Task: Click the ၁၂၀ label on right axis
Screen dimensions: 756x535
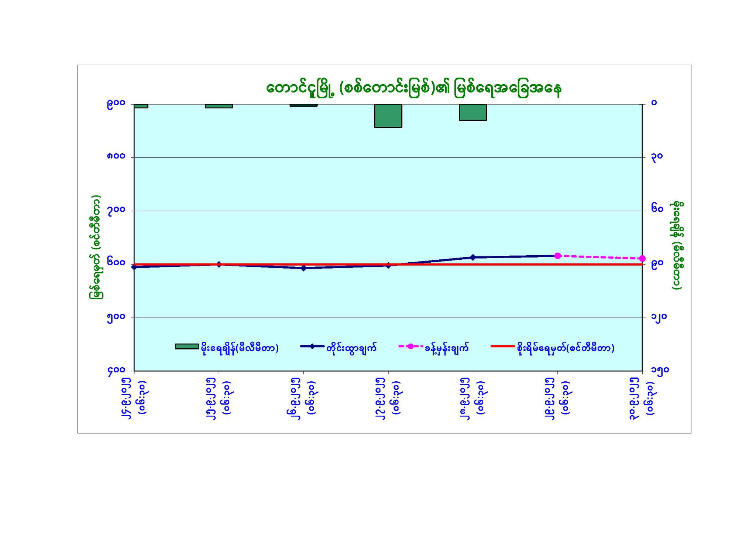Action: pos(659,317)
